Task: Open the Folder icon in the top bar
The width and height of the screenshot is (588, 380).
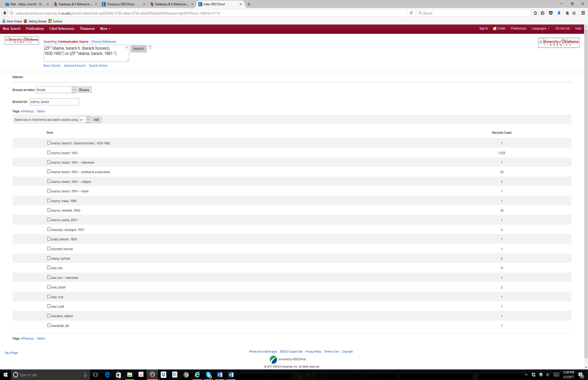Action: click(x=499, y=28)
